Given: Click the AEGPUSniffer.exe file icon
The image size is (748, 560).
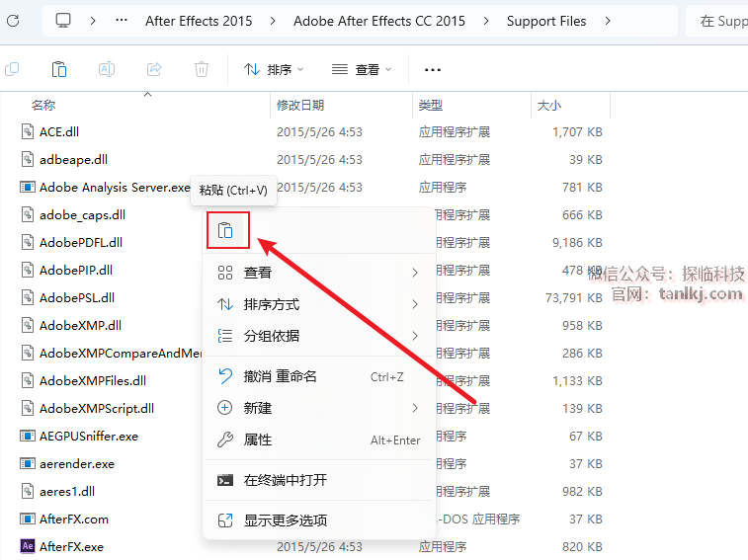Looking at the screenshot, I should tap(28, 436).
